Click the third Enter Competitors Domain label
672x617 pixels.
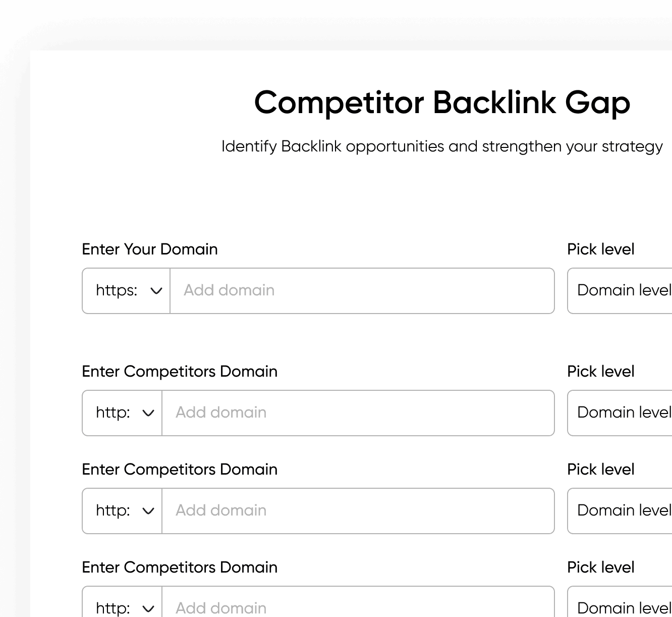[180, 568]
